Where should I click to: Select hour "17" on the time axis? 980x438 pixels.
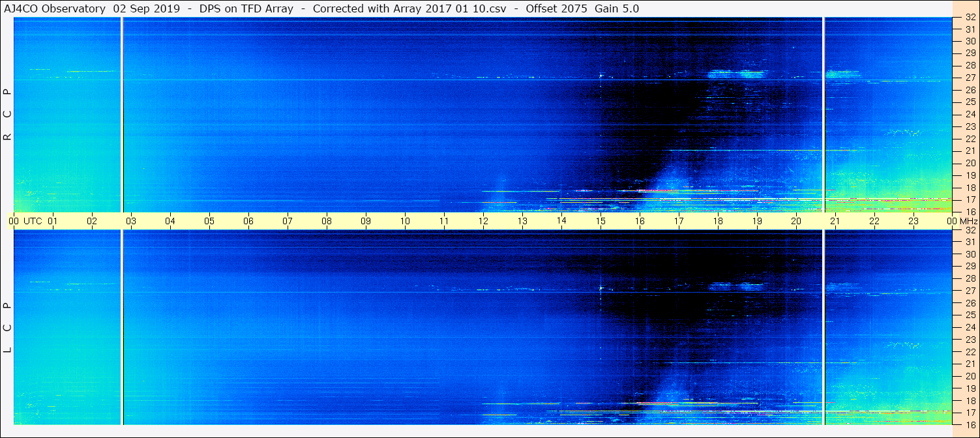(679, 221)
